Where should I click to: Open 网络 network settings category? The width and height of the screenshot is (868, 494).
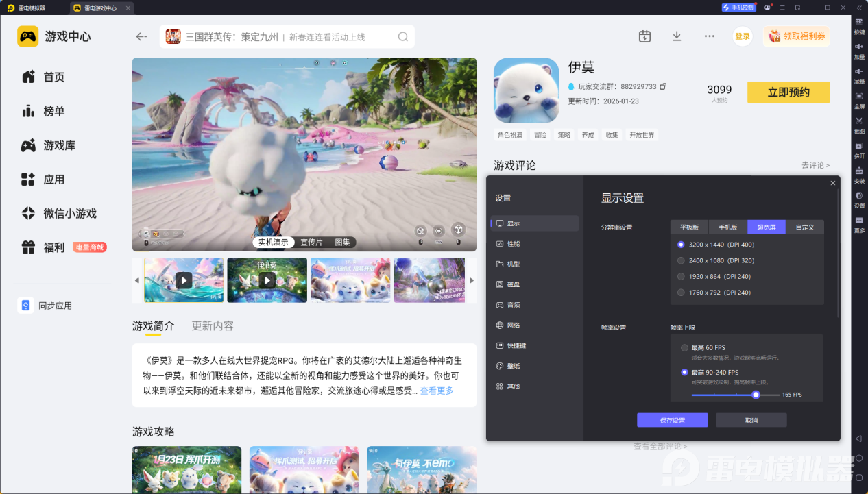[535, 325]
